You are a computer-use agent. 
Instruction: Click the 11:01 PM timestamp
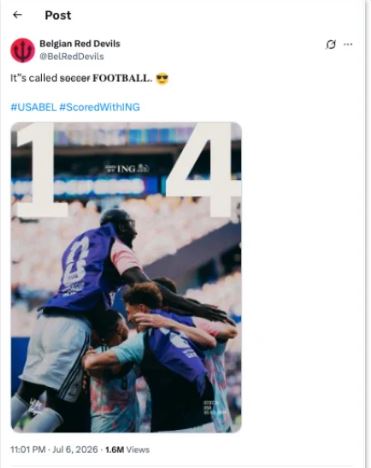28,450
